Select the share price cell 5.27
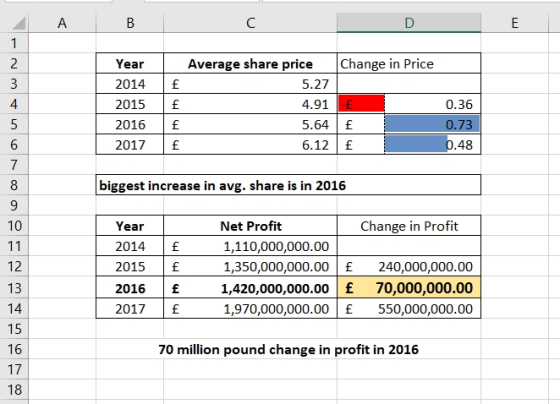The image size is (560, 404). click(x=250, y=84)
